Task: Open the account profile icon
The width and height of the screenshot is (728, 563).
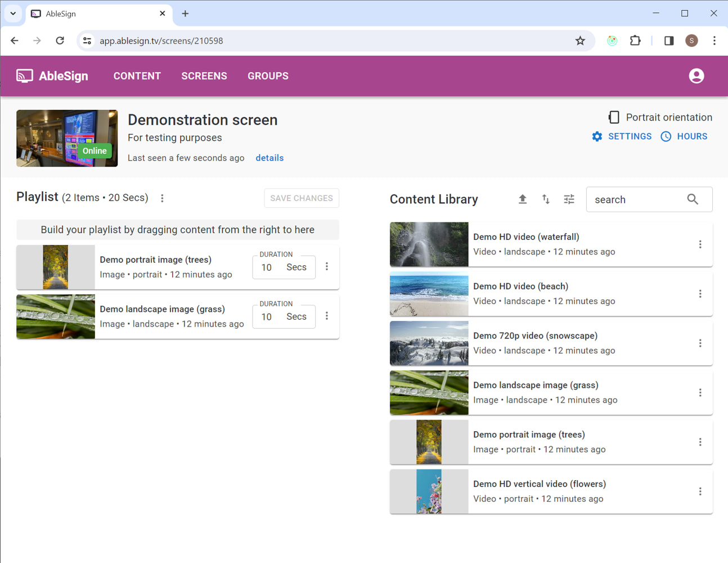Action: click(696, 75)
